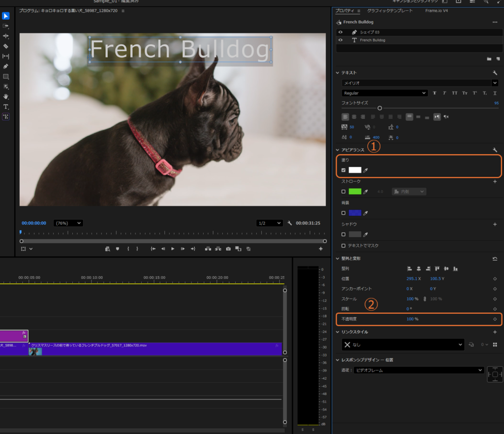Select the Type tool

coord(6,106)
